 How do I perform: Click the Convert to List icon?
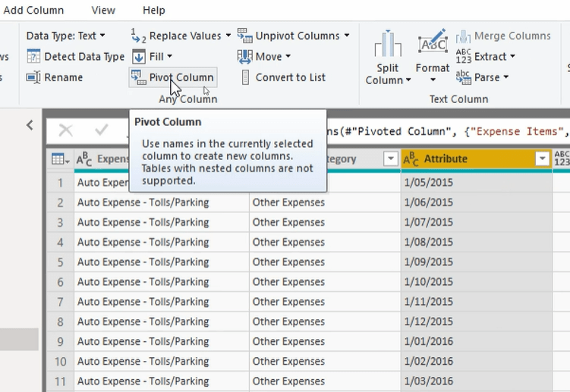pos(245,77)
